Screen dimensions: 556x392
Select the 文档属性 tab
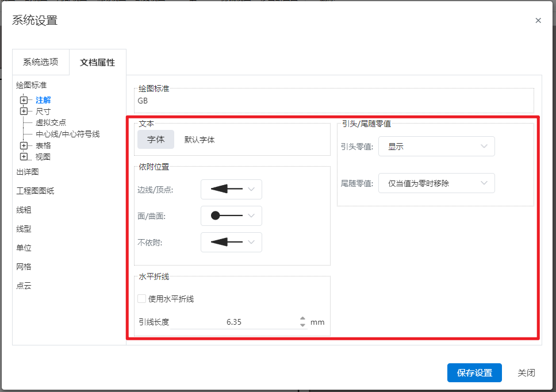coord(97,62)
